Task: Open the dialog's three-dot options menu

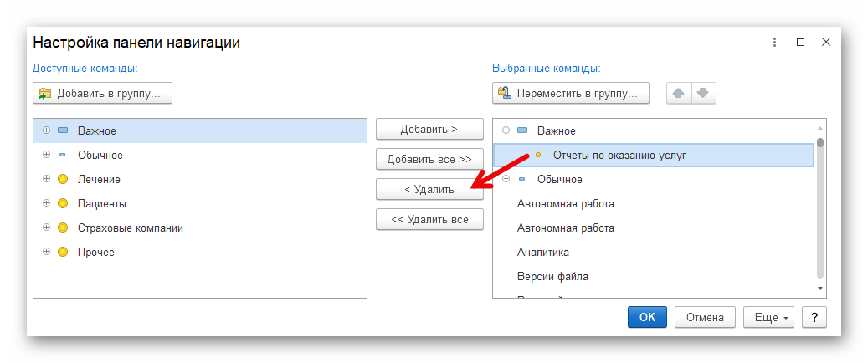Action: pyautogui.click(x=774, y=43)
